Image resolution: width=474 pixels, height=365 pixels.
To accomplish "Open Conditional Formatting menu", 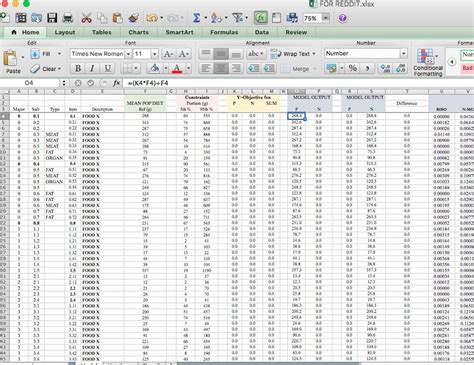I will point(428,63).
